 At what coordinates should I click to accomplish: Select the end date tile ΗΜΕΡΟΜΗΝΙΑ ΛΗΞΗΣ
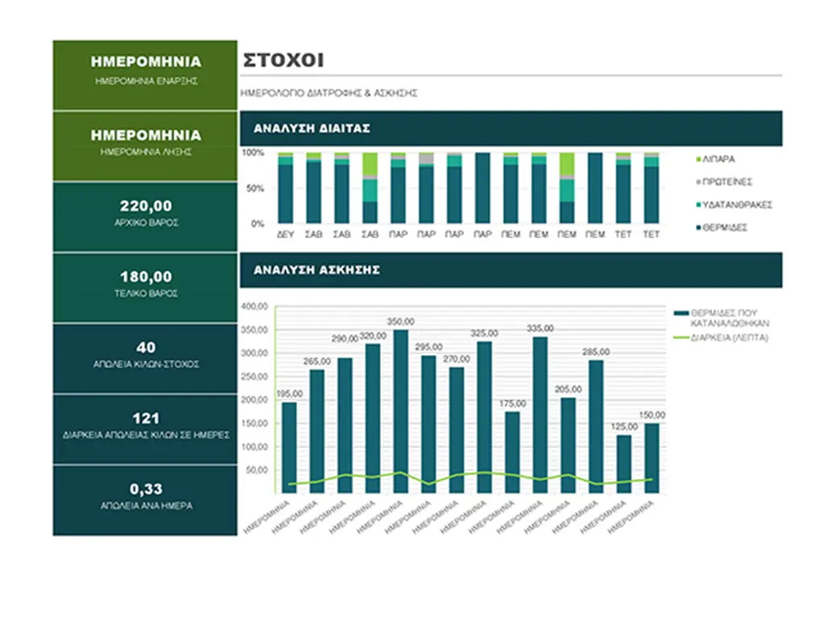[146, 146]
